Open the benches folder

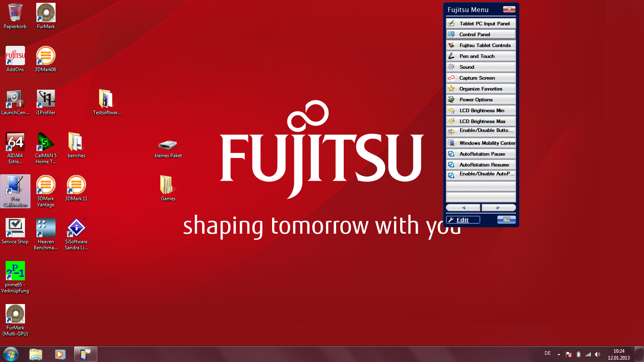pos(76,145)
